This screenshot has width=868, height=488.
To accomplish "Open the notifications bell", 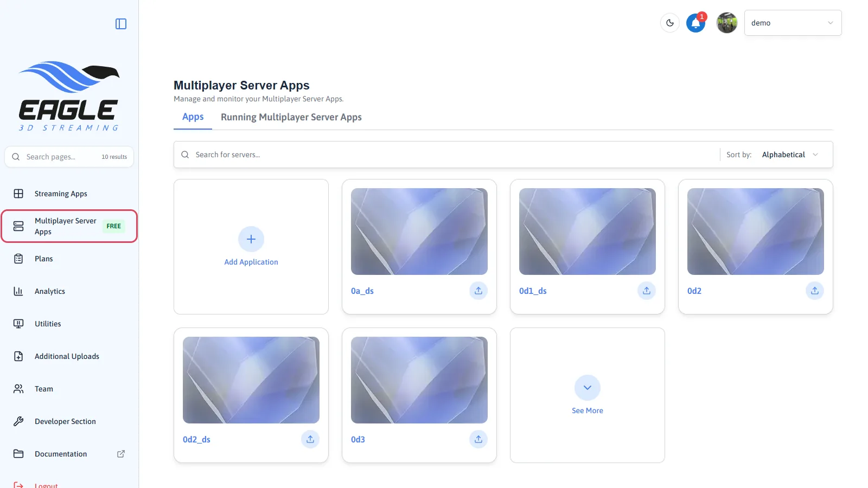I will pos(695,23).
